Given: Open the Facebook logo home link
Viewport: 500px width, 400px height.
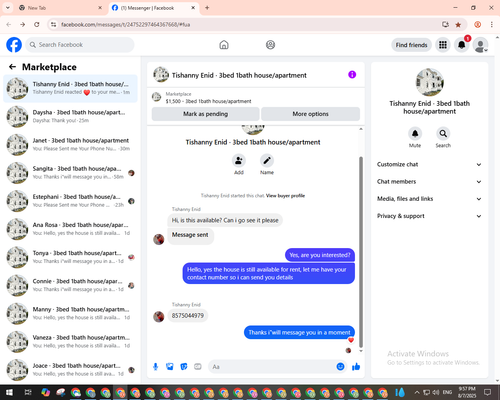Looking at the screenshot, I should (14, 45).
